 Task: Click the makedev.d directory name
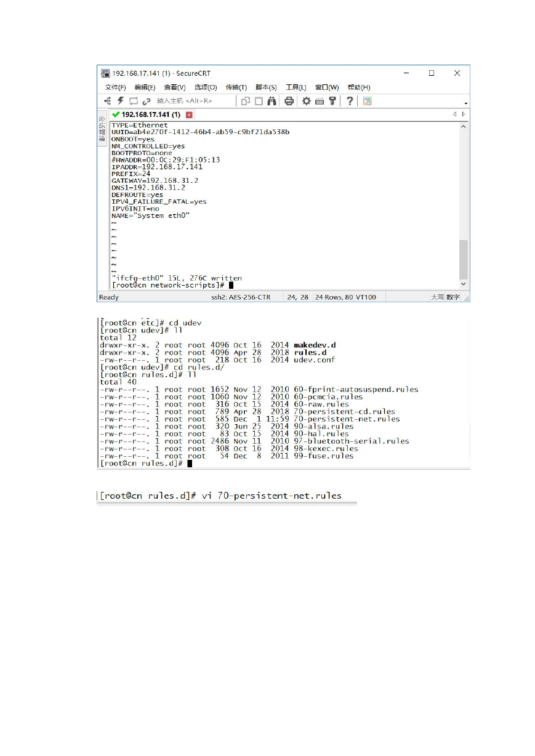point(315,345)
